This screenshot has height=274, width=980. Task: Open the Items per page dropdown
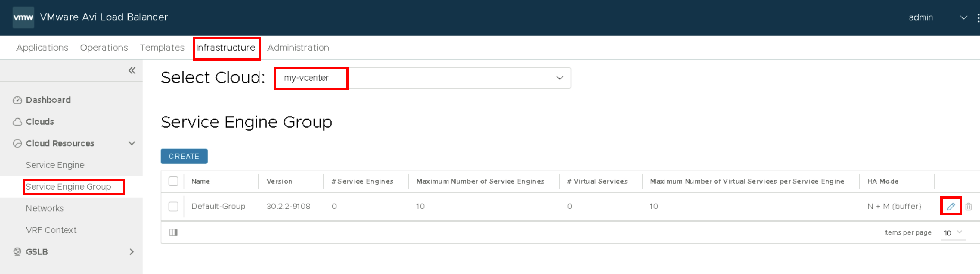click(954, 232)
